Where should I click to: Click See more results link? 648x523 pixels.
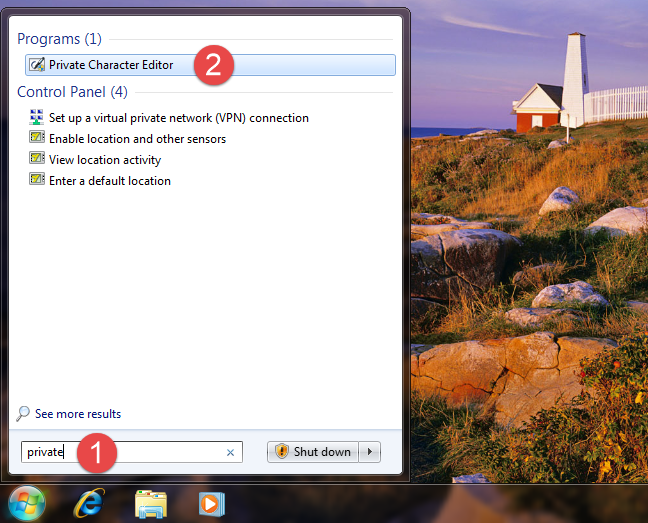coord(78,414)
